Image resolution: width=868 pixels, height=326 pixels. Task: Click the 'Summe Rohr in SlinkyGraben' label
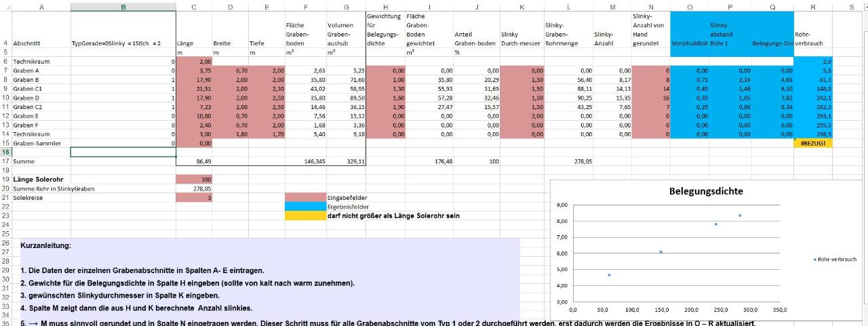tap(55, 188)
